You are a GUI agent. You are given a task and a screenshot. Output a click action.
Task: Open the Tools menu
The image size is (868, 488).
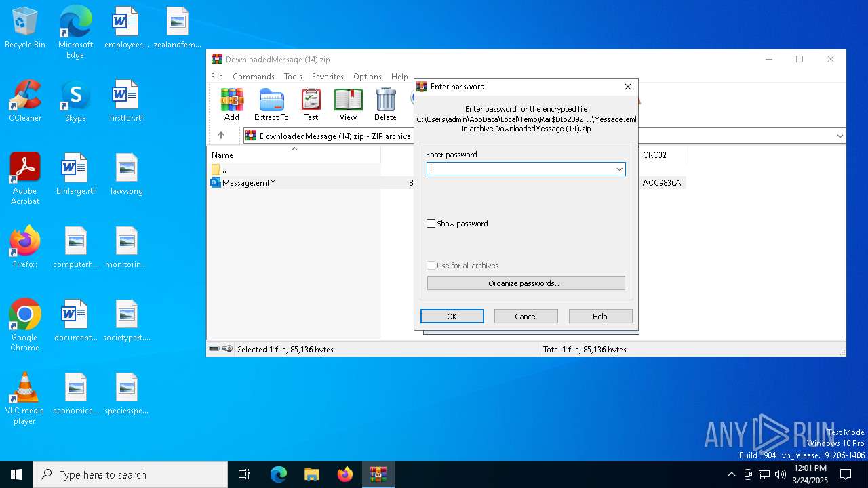click(x=293, y=77)
